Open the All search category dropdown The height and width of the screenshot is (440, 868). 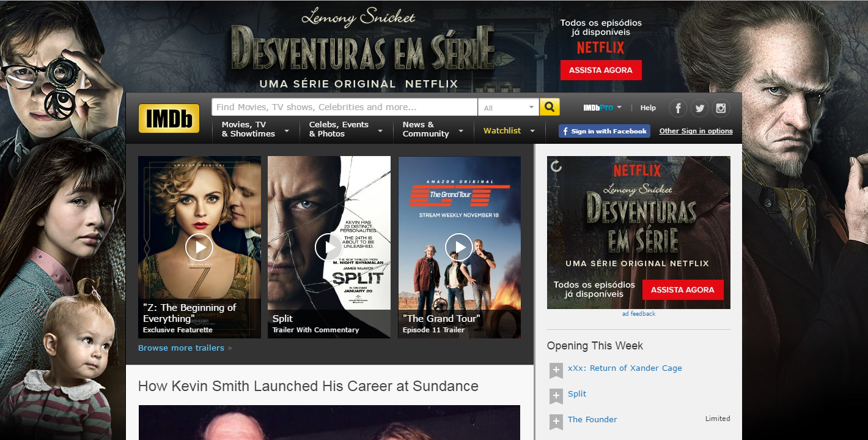pyautogui.click(x=509, y=107)
